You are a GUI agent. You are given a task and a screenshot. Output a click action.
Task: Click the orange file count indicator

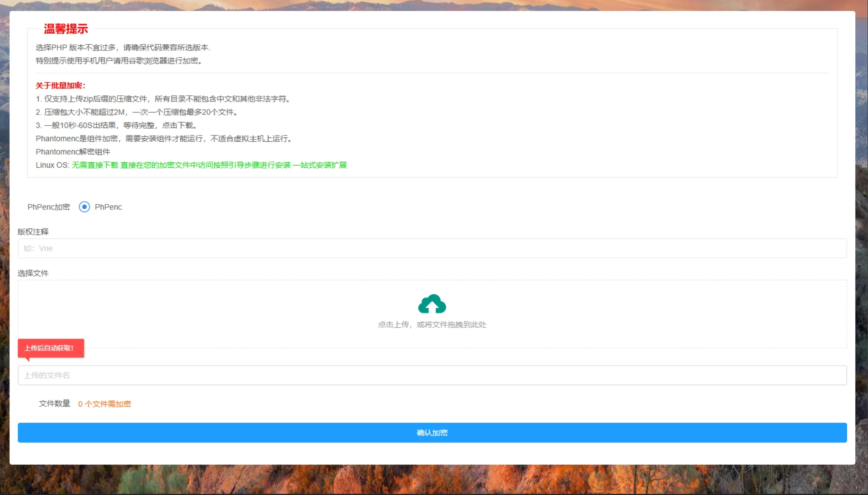pos(105,404)
